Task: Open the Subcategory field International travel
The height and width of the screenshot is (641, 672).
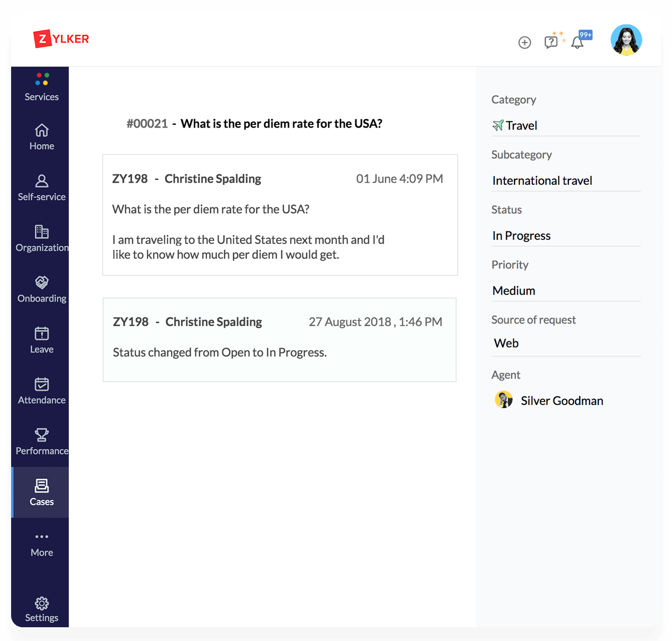Action: click(566, 180)
